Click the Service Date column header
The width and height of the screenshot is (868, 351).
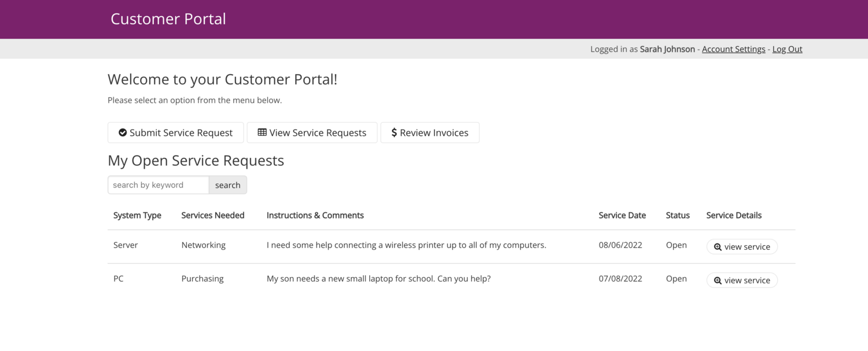click(622, 215)
